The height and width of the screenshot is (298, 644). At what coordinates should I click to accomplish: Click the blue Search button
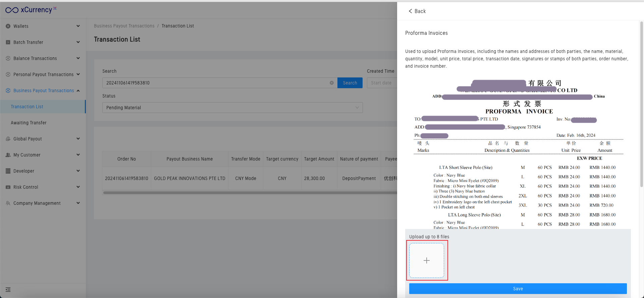[350, 83]
